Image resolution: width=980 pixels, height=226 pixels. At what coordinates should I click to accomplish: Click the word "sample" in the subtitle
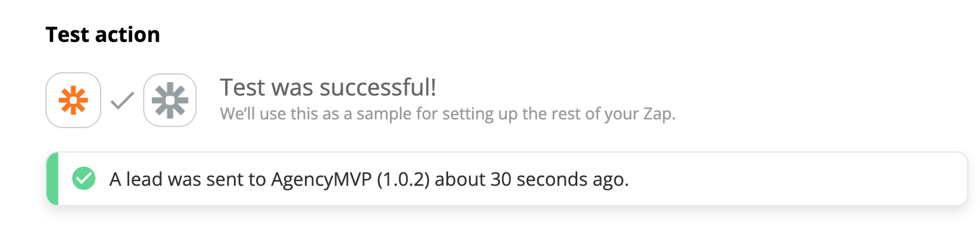tap(384, 114)
